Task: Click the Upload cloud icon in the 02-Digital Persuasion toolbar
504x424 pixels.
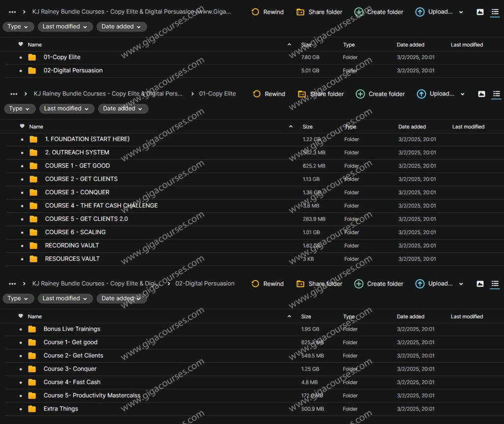Action: (420, 284)
